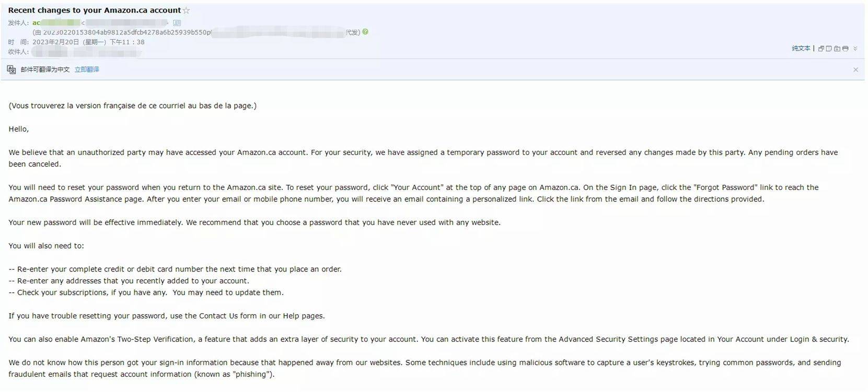Expand header details with the double chevron

(x=855, y=49)
